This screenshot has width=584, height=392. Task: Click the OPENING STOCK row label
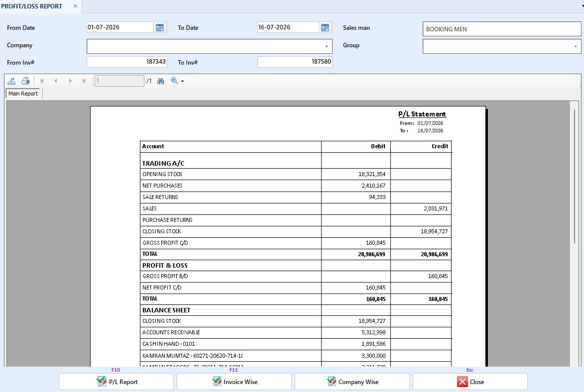tap(162, 174)
